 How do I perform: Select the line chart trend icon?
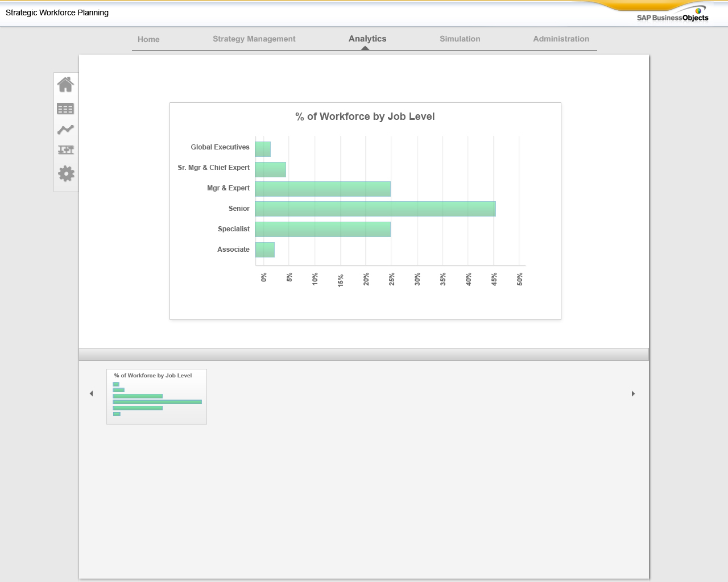click(x=65, y=130)
